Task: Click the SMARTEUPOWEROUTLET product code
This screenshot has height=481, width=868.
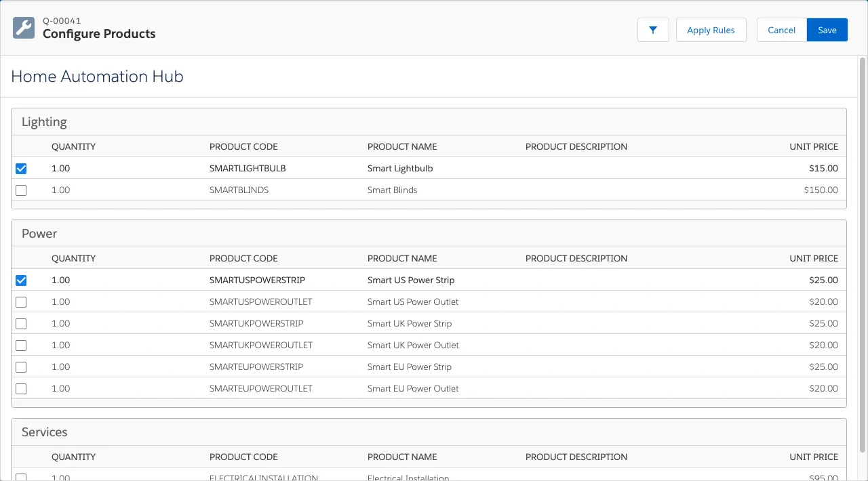Action: (x=261, y=388)
